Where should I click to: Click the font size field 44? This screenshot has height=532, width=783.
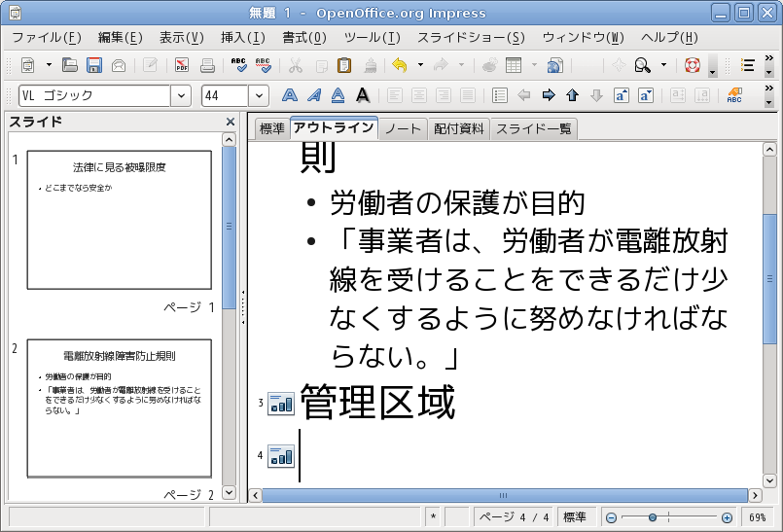point(225,95)
